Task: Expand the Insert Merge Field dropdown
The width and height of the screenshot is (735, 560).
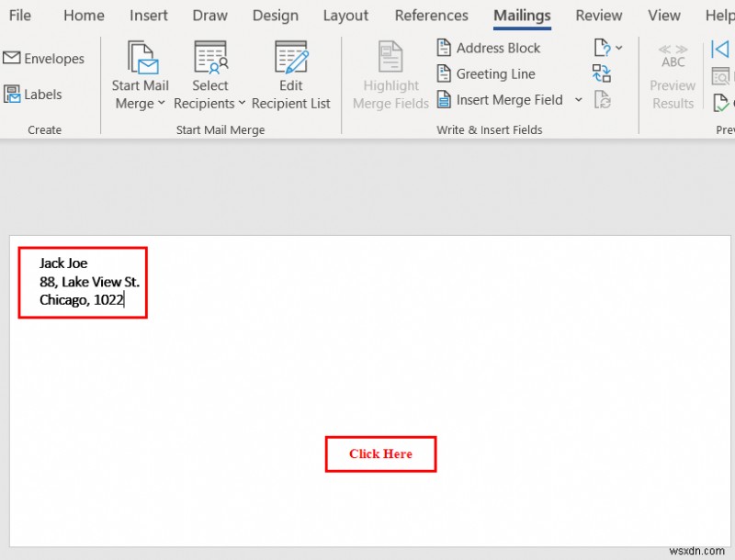Action: coord(579,100)
